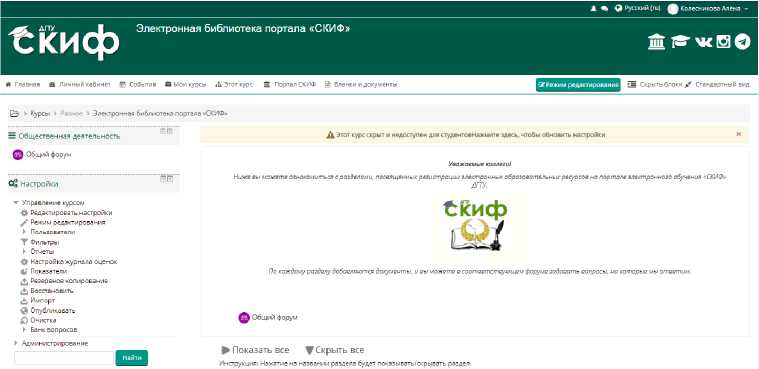Viewport: 759px width, 369px height.
Task: Open the notifications bell icon
Action: tap(593, 9)
